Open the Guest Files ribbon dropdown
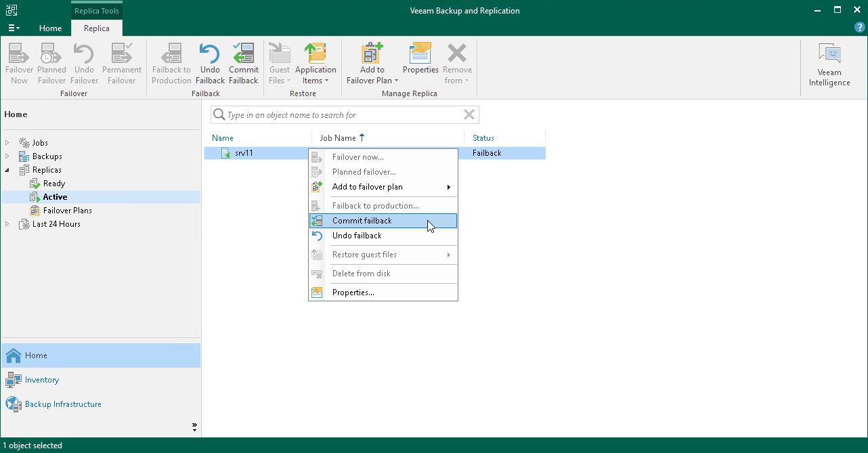Viewport: 868px width, 453px height. [x=280, y=64]
